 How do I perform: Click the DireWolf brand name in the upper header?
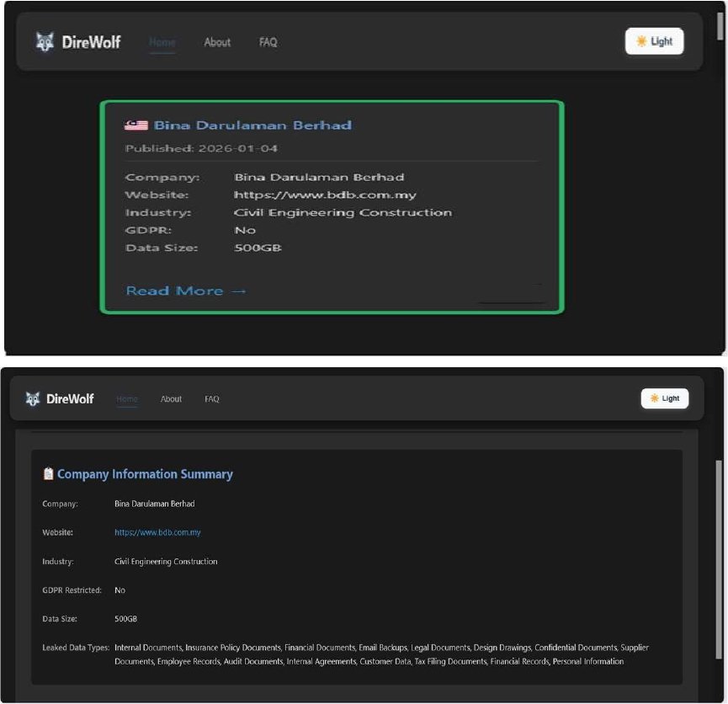91,41
